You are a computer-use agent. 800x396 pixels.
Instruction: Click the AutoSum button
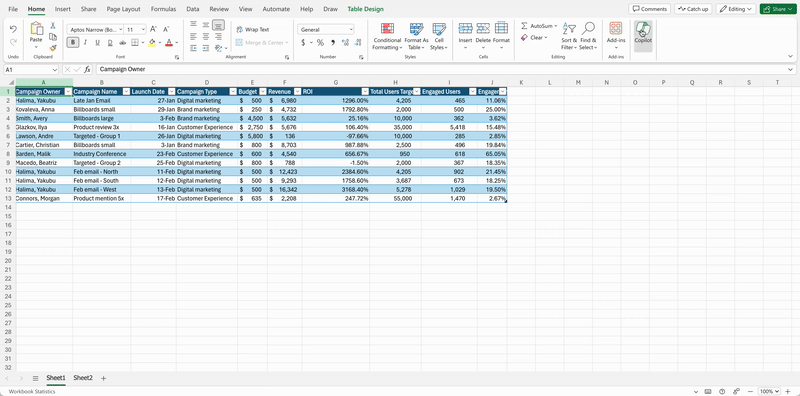(539, 26)
